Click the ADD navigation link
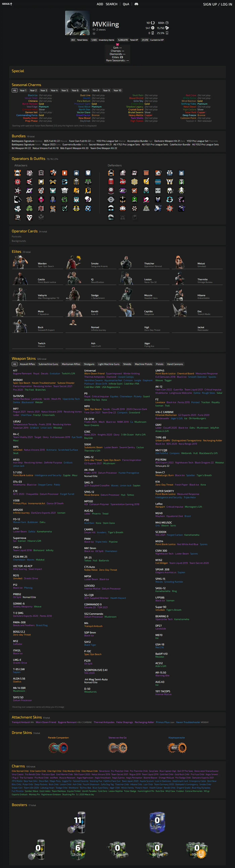The height and width of the screenshot is (868, 235). click(100, 4)
